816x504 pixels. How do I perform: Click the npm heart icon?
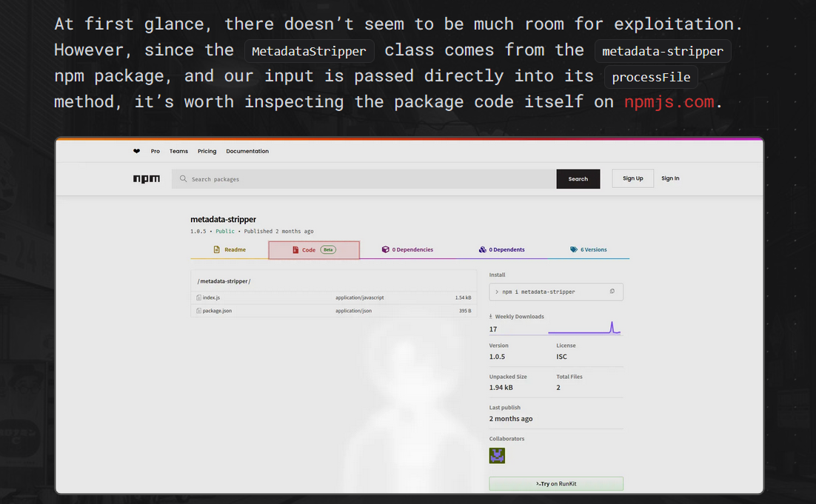tap(136, 151)
